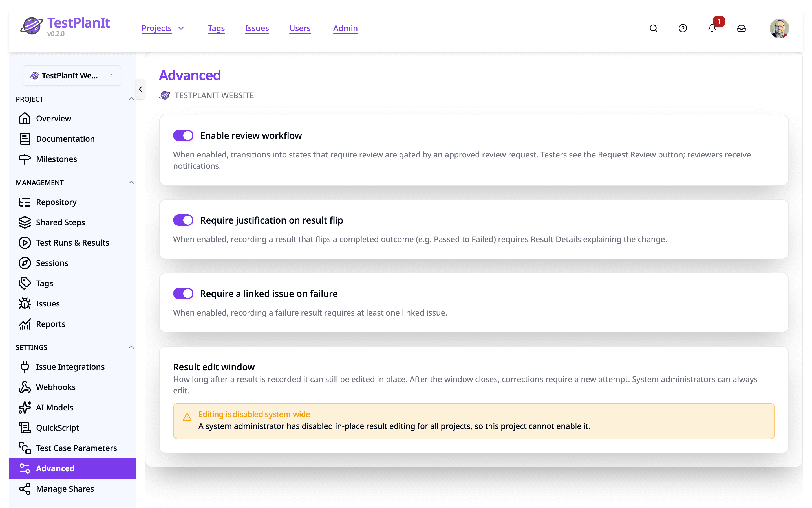Go to Overview in the sidebar
Image resolution: width=812 pixels, height=508 pixels.
tap(72, 118)
